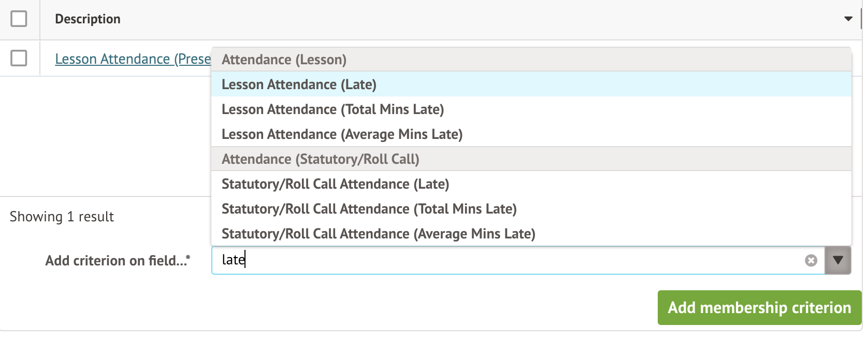
Task: Click the column resize handle beside Description arrow
Action: pyautogui.click(x=861, y=19)
